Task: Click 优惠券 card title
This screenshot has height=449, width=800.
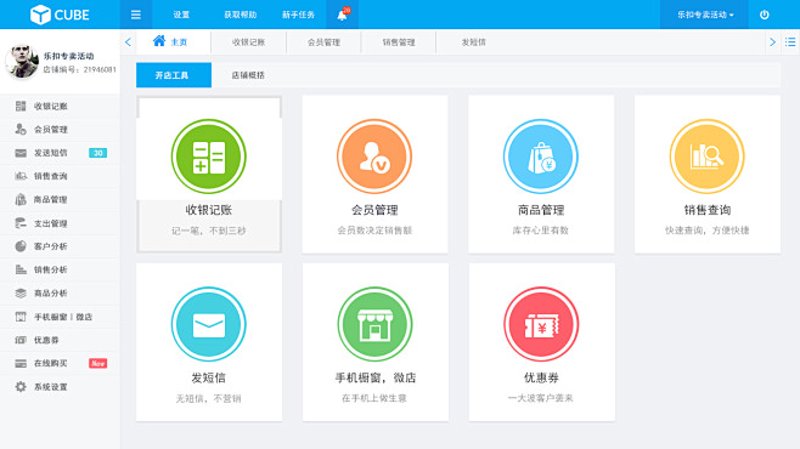Action: tap(541, 378)
